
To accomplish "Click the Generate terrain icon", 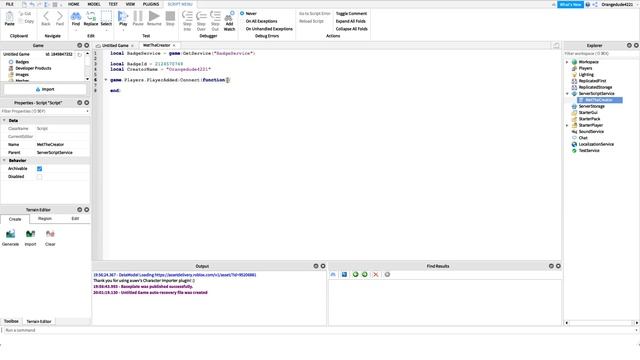I will pyautogui.click(x=11, y=234).
